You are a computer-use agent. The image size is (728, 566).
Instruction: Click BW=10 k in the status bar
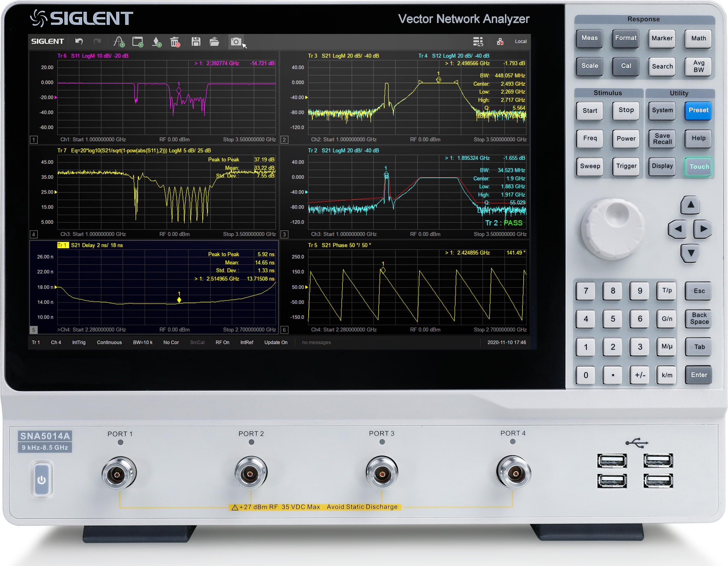pos(143,342)
